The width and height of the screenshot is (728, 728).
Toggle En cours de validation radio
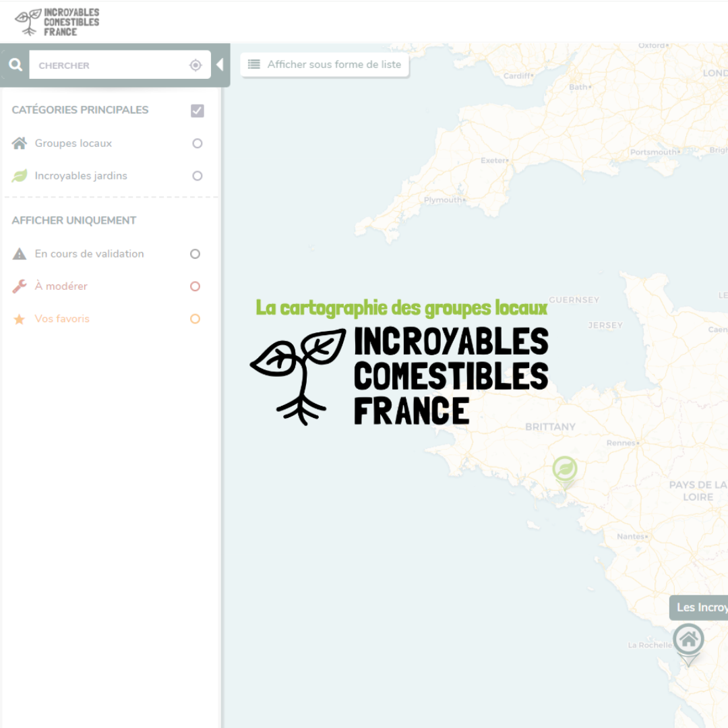coord(195,254)
